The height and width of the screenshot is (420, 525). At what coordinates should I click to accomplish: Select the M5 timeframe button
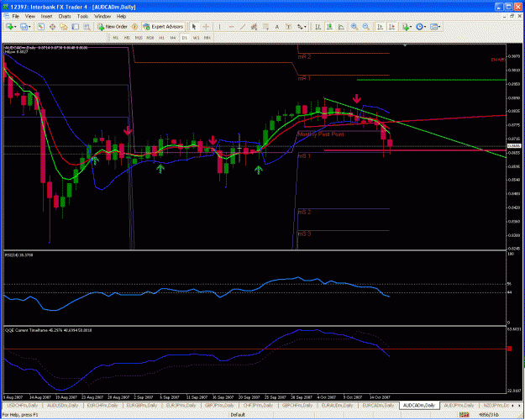pos(127,38)
